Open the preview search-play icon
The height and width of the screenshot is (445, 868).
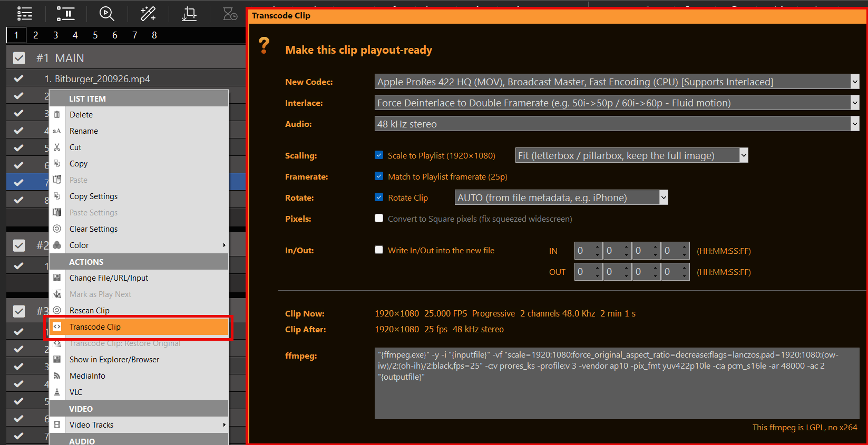pyautogui.click(x=107, y=14)
